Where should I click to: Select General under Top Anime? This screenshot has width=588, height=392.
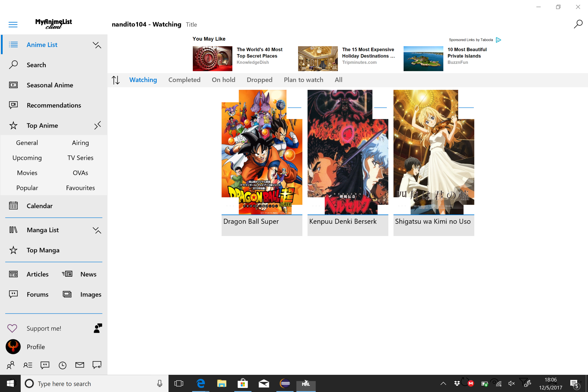[27, 143]
